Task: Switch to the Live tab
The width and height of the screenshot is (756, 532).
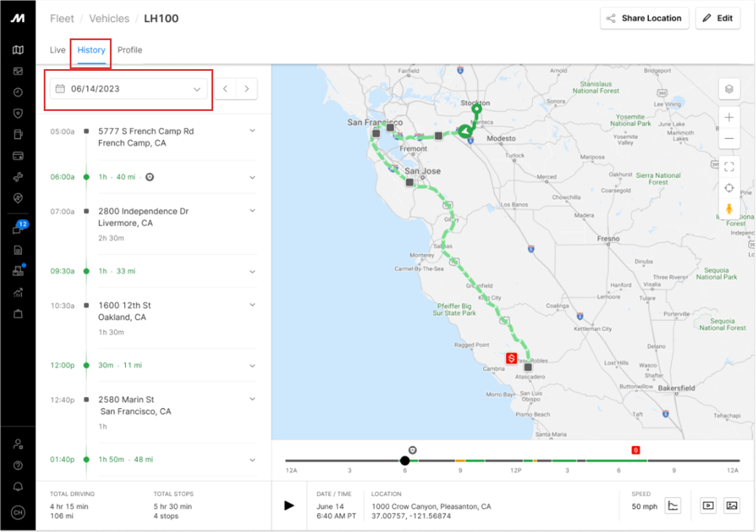Action: (57, 50)
